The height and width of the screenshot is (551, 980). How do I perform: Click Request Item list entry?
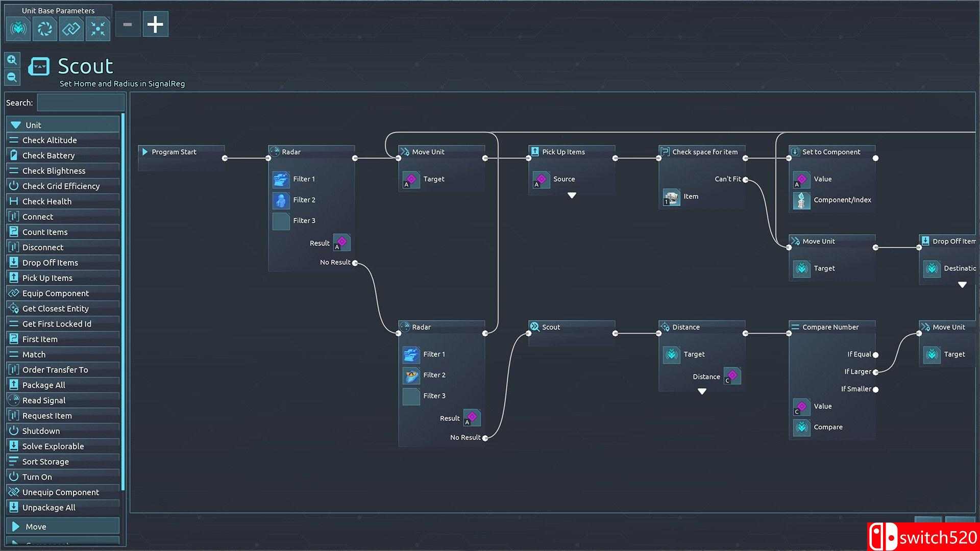tap(63, 415)
